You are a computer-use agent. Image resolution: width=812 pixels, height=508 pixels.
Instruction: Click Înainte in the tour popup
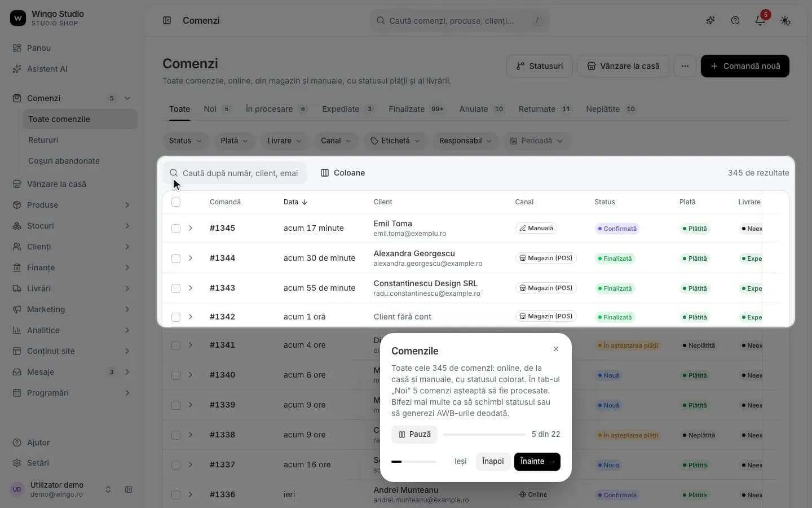(537, 461)
